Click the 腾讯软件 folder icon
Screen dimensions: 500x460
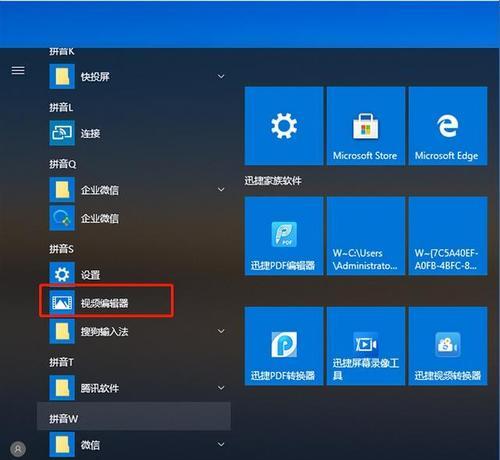tap(62, 388)
